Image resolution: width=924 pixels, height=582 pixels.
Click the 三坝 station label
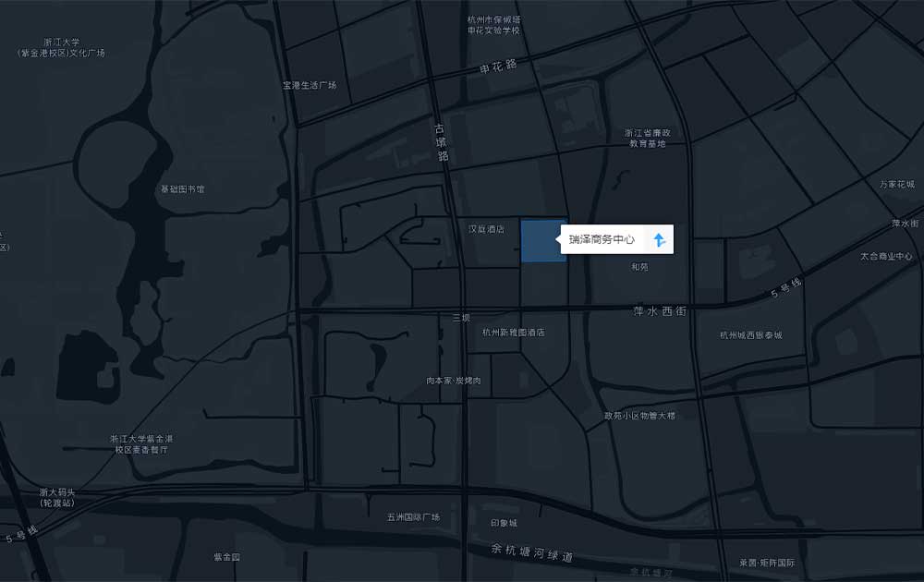[461, 318]
